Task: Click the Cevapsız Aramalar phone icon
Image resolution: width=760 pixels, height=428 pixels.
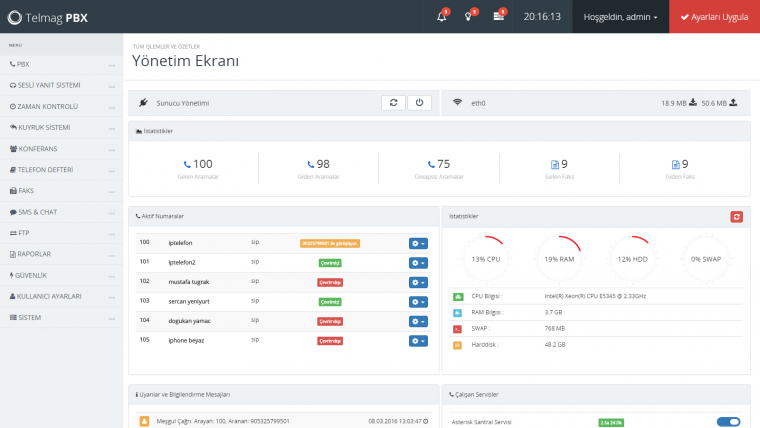Action: (431, 165)
